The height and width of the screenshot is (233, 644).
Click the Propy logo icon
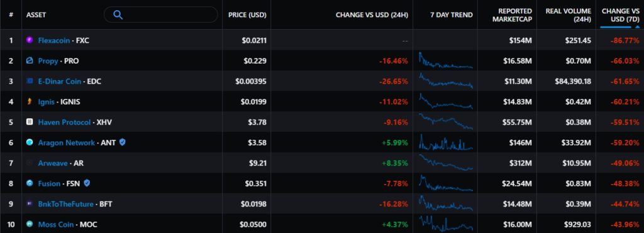click(x=30, y=61)
